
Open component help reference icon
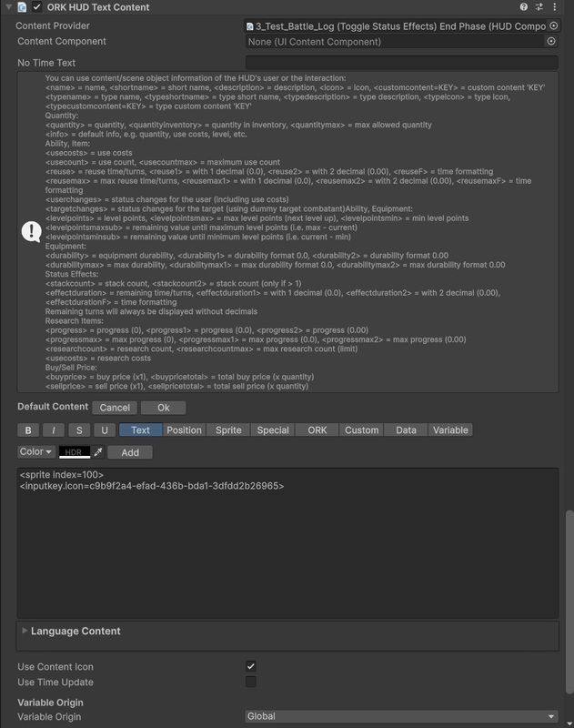(523, 7)
